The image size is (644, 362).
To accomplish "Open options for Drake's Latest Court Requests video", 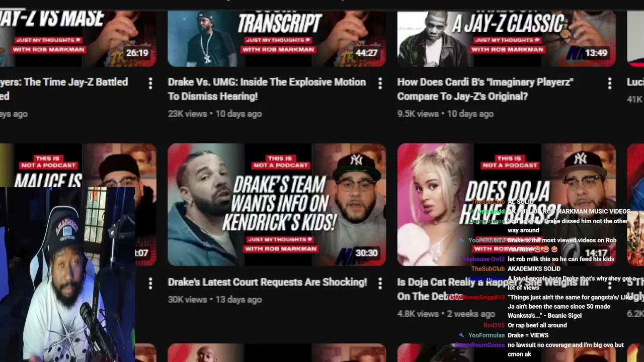I will tap(380, 284).
